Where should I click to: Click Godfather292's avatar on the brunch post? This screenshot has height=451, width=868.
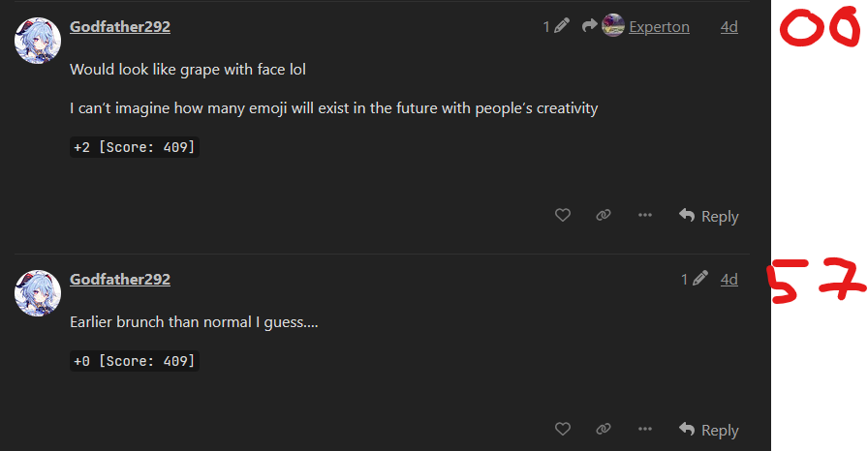38,292
